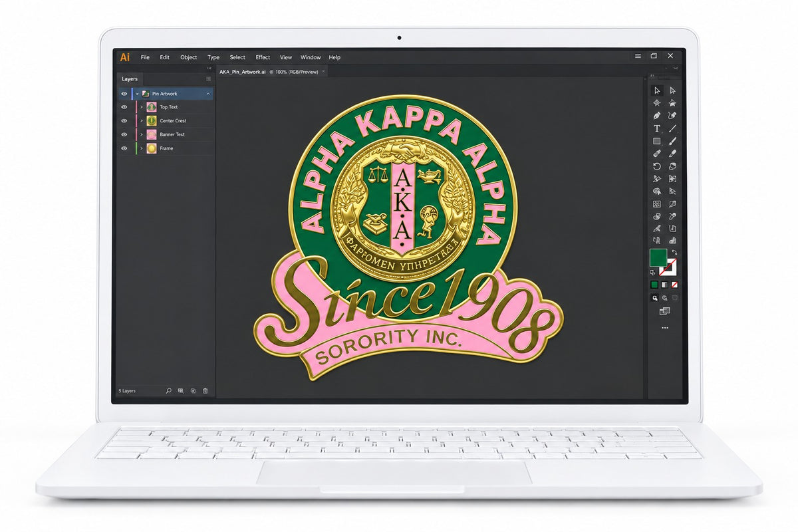Select the Frame layer row

166,148
